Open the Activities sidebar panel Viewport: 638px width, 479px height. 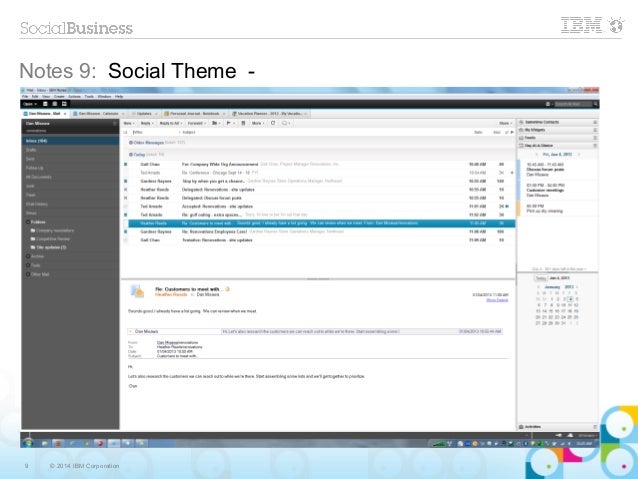[x=557, y=427]
